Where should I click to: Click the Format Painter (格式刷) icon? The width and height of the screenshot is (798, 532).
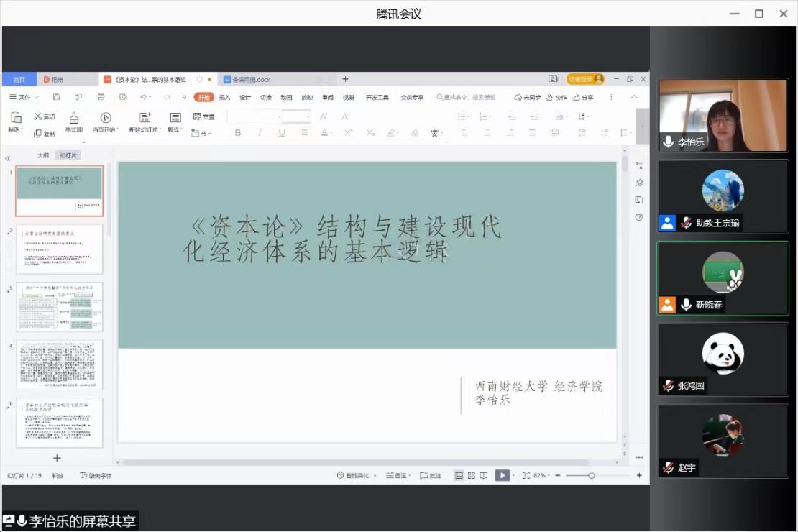click(x=74, y=119)
